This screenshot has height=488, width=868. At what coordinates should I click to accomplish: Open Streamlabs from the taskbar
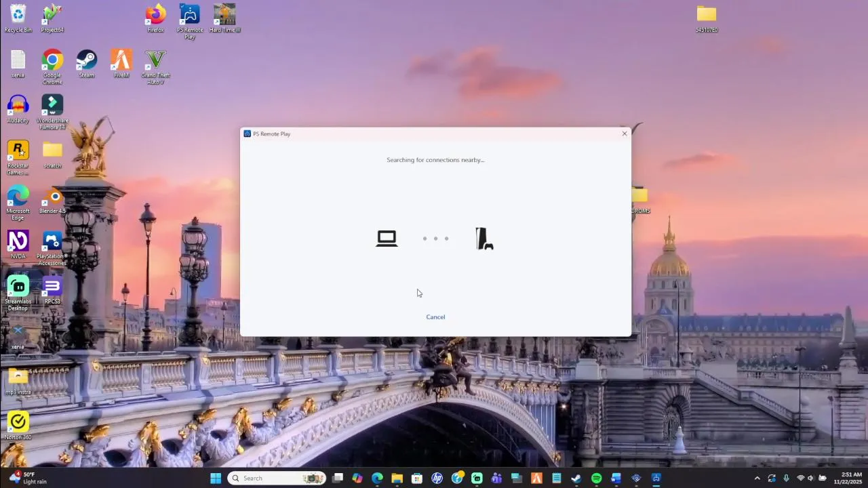[x=477, y=479]
